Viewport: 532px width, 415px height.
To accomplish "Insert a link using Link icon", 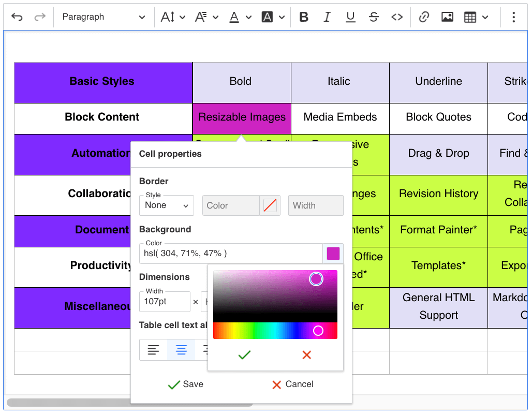I will (424, 17).
